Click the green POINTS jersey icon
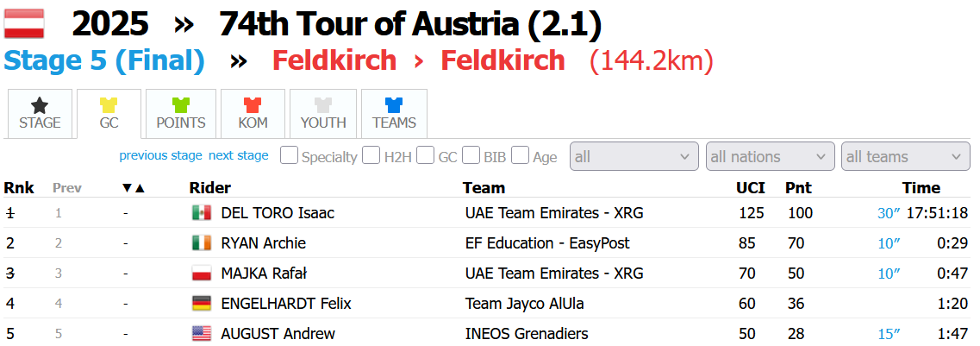This screenshot has height=346, width=980. pos(181,106)
